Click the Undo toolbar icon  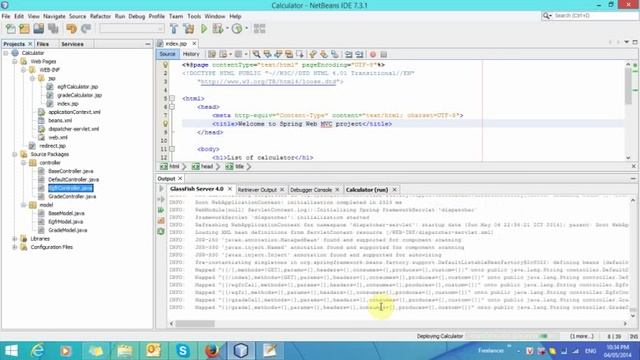(x=71, y=29)
